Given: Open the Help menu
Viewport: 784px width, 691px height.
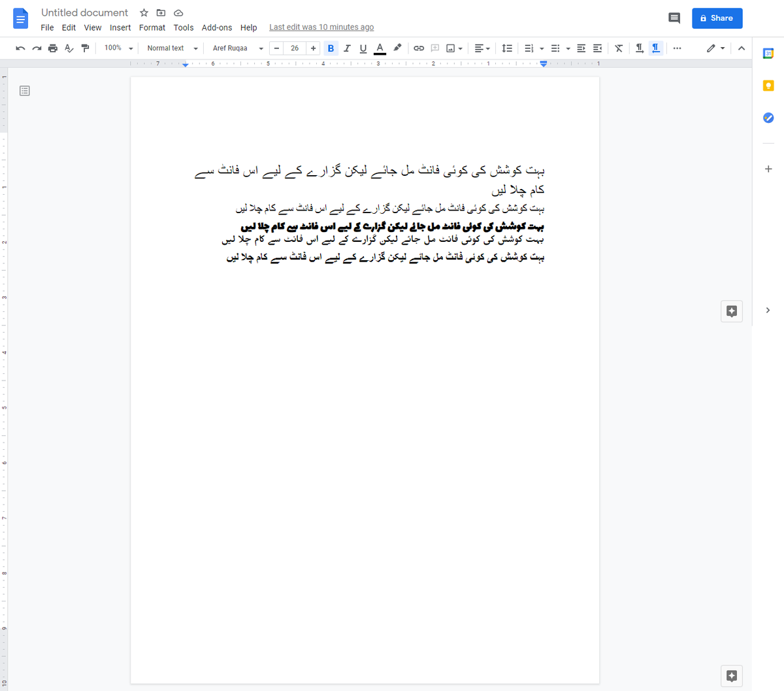Looking at the screenshot, I should (249, 27).
